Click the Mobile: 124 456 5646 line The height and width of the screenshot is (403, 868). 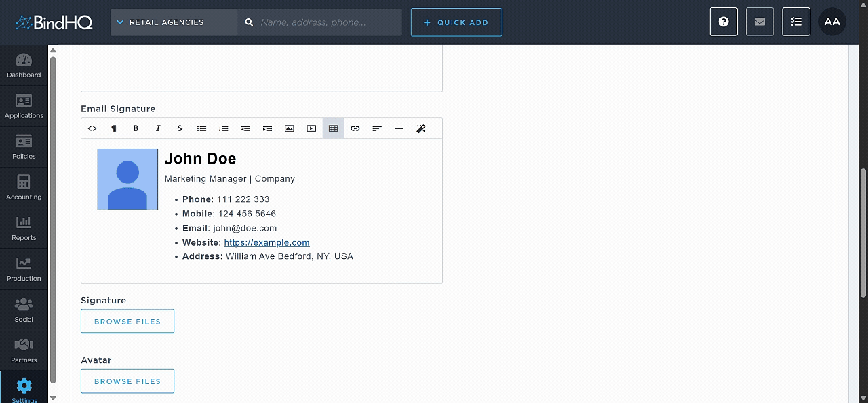(229, 214)
